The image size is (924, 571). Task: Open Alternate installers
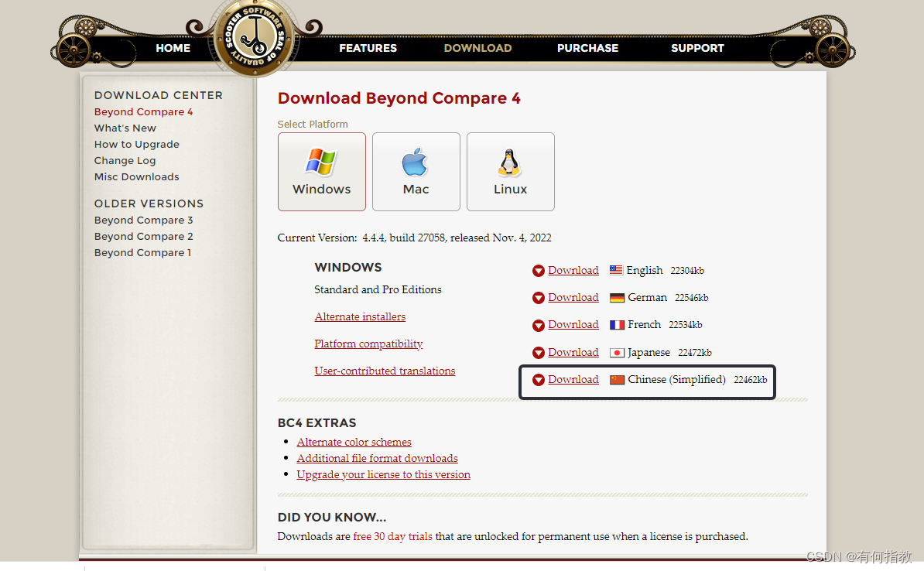pos(360,316)
